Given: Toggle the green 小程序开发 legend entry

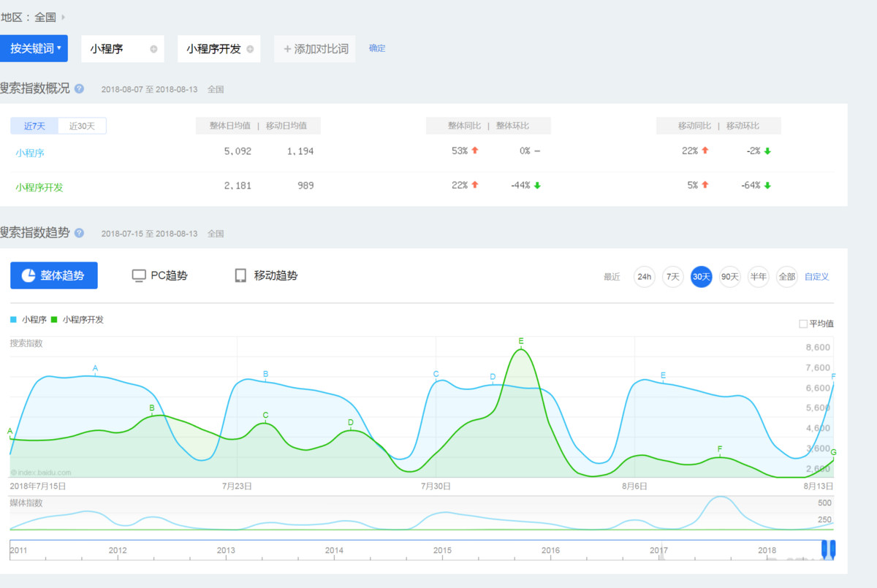Looking at the screenshot, I should coord(79,319).
